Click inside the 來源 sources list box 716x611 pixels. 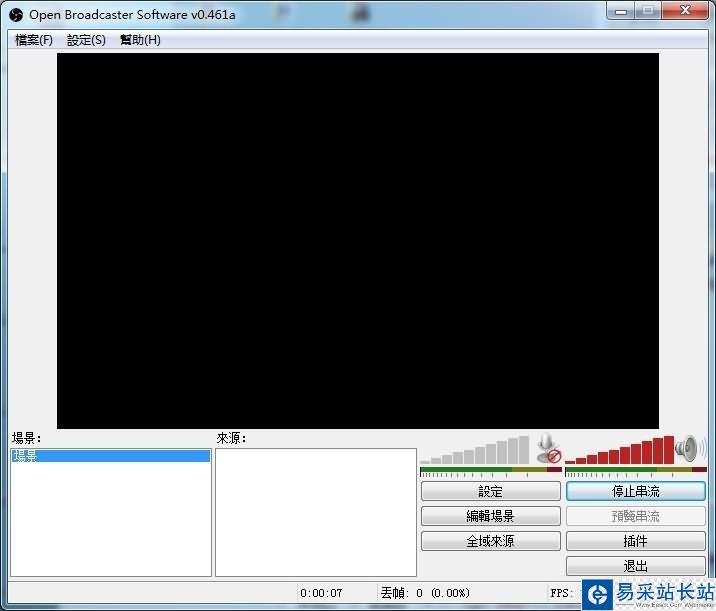316,512
